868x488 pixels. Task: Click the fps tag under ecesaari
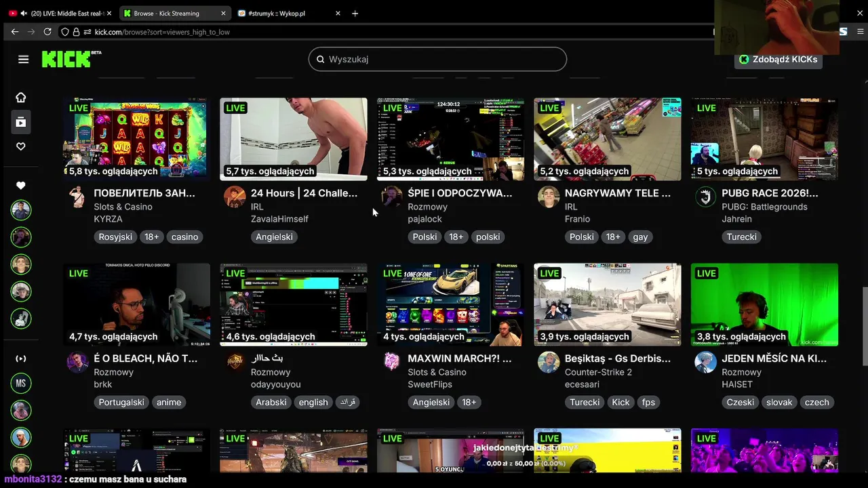point(649,402)
